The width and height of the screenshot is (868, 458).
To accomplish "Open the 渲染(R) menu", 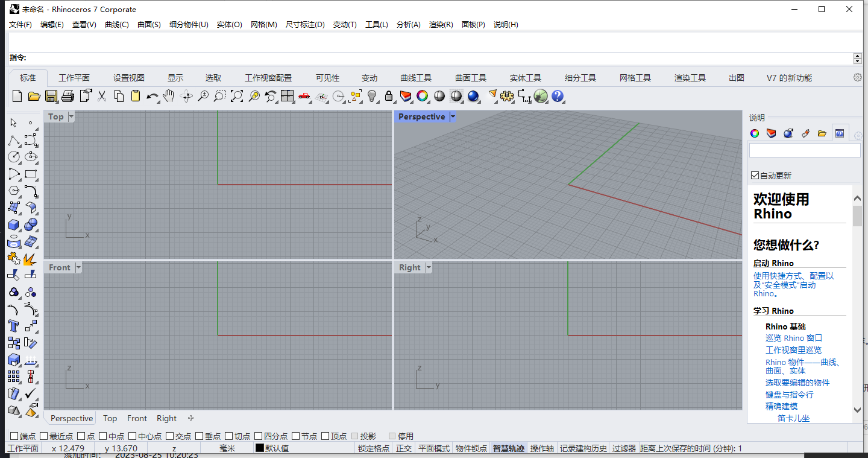I will (441, 25).
